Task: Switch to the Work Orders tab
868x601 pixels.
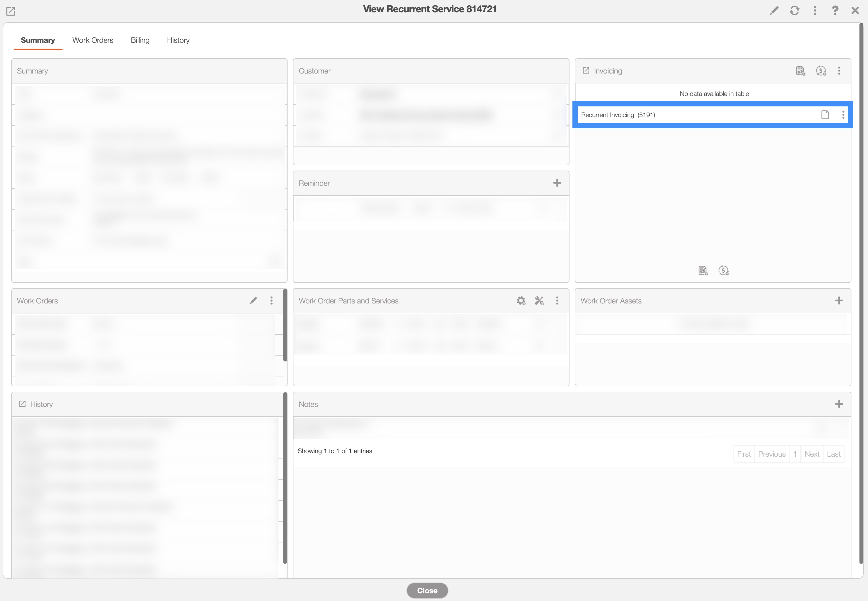Action: click(92, 40)
